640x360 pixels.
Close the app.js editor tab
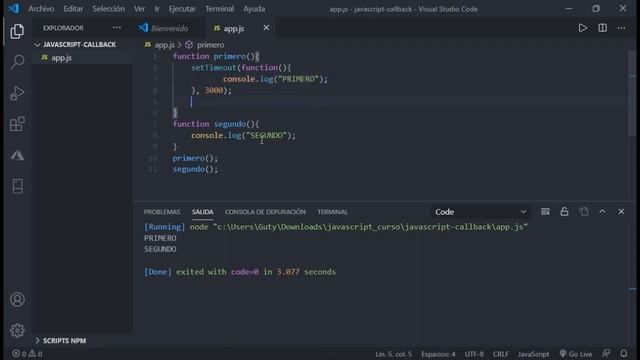pyautogui.click(x=266, y=27)
